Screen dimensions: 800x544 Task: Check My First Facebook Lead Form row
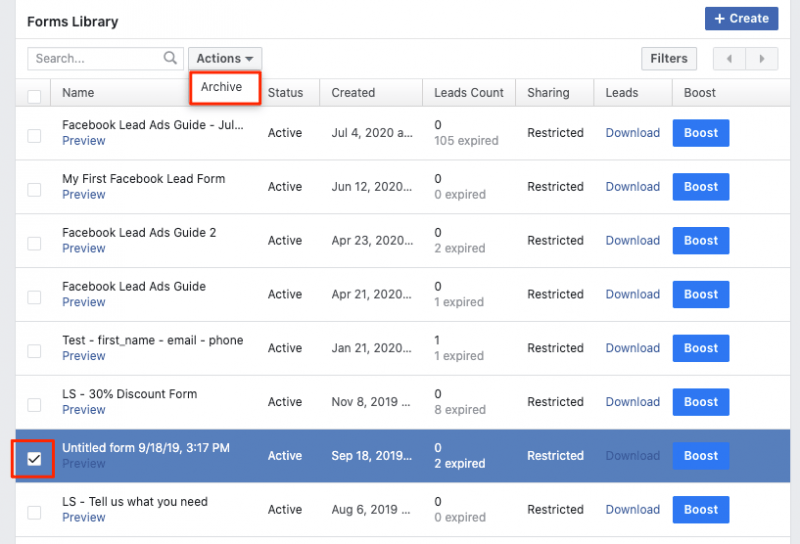tap(34, 190)
